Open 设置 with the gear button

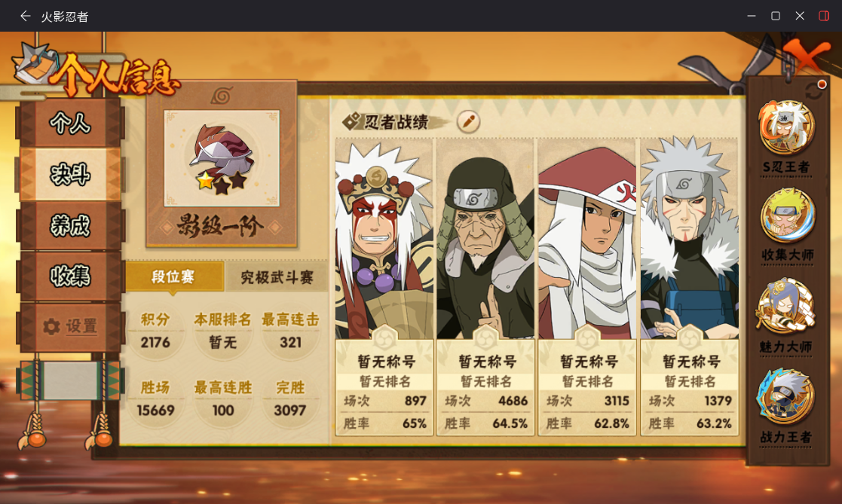(x=70, y=325)
